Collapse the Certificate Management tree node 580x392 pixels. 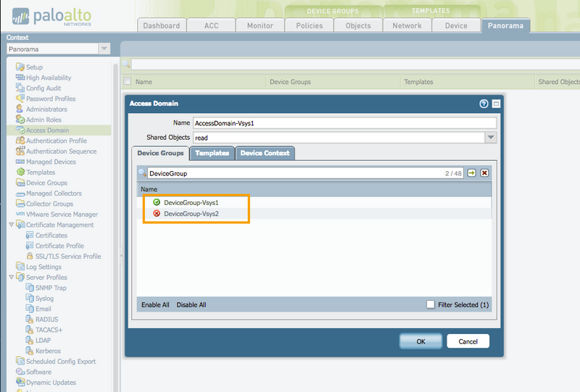11,225
